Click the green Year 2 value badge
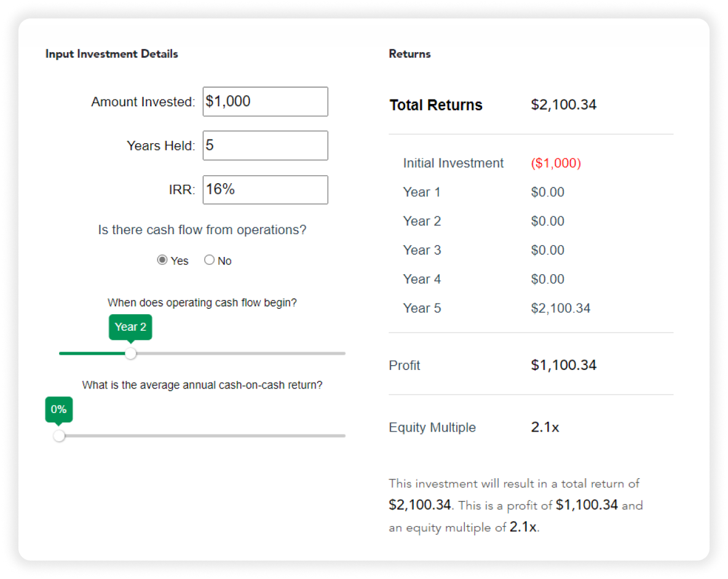Screen dimensions: 728x579 (x=130, y=327)
